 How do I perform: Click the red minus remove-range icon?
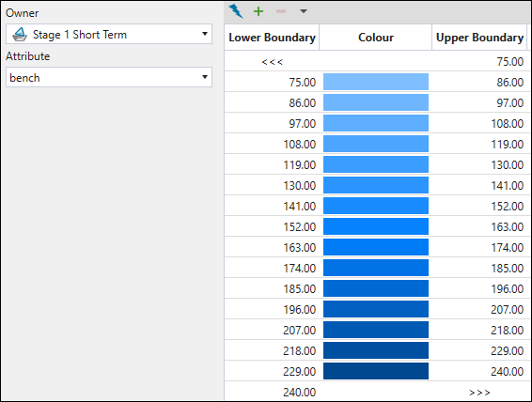click(281, 11)
